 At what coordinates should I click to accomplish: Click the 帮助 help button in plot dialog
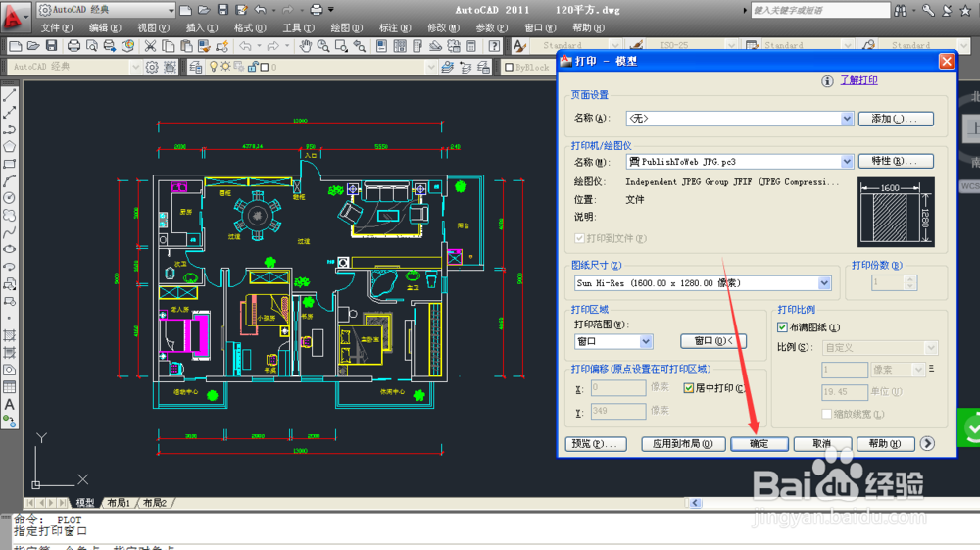click(884, 444)
